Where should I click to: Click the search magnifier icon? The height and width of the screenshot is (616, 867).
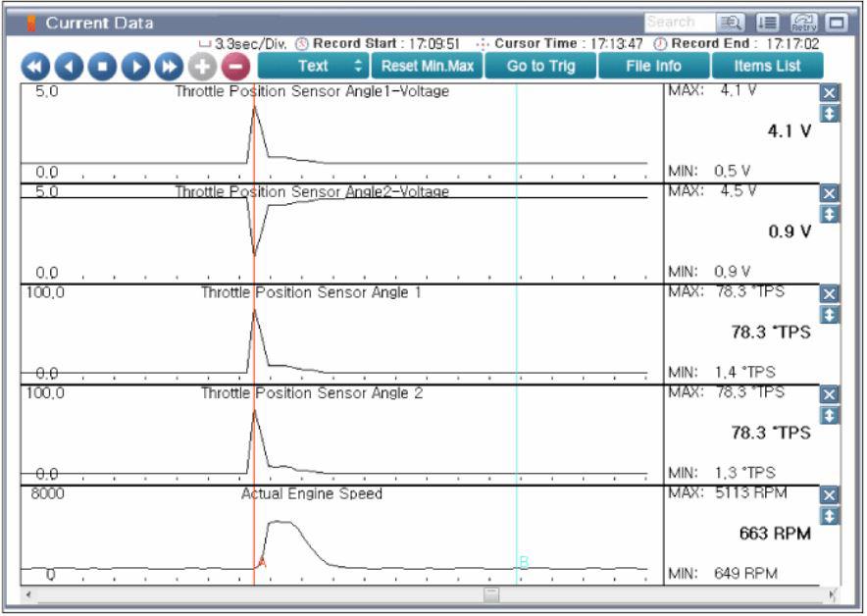(x=734, y=22)
